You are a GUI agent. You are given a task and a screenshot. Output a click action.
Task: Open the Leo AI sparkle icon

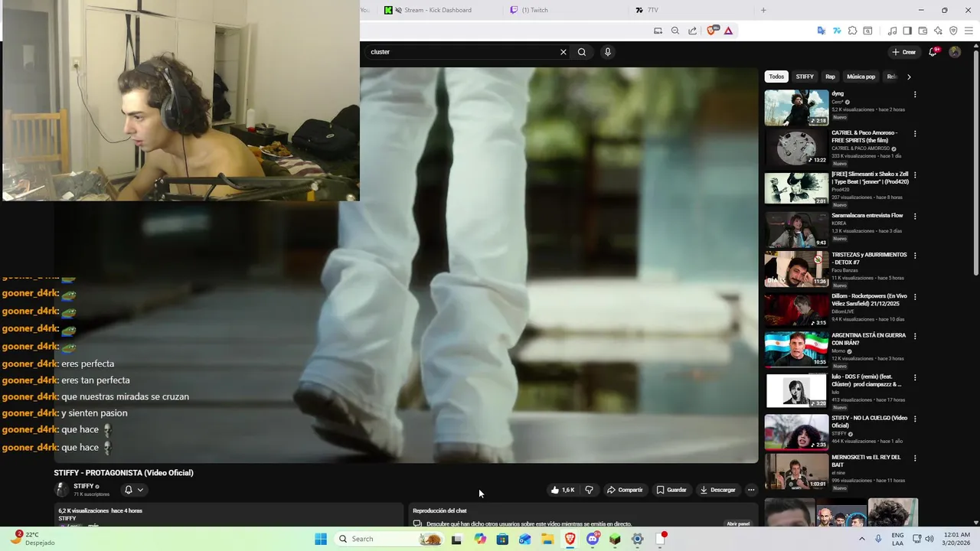938,31
